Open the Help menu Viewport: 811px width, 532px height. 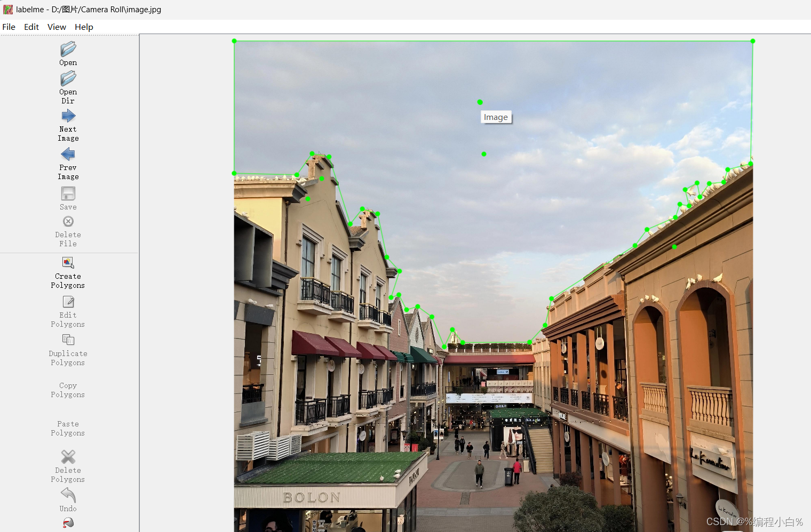[84, 27]
